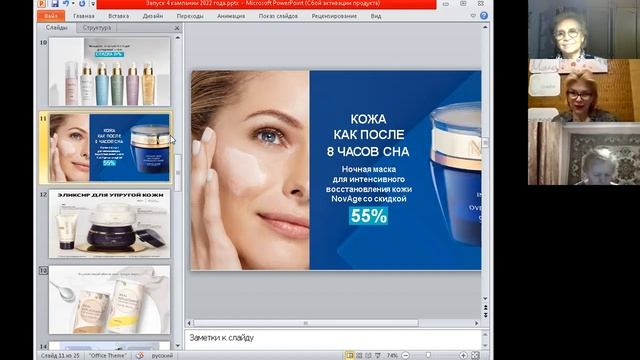Open the Customize Quick Access Toolbar dropdown
Image resolution: width=640 pixels, height=360 pixels.
click(x=93, y=4)
